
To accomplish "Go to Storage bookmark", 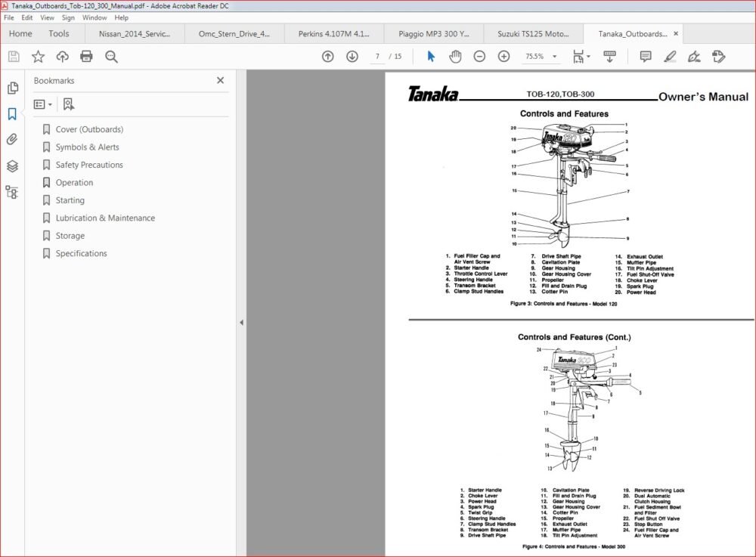I will point(70,236).
